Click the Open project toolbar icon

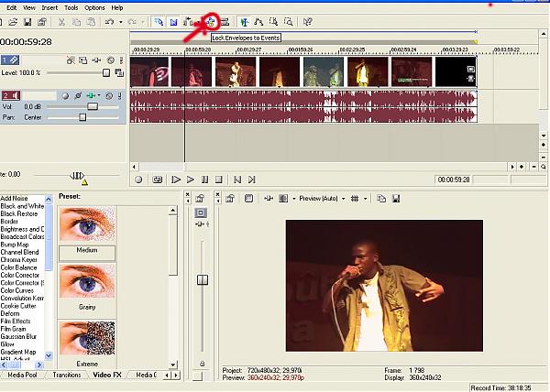click(x=13, y=22)
